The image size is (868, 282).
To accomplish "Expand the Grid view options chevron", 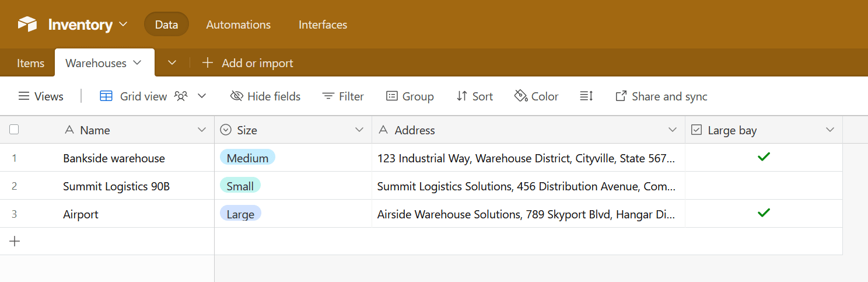I will [202, 96].
